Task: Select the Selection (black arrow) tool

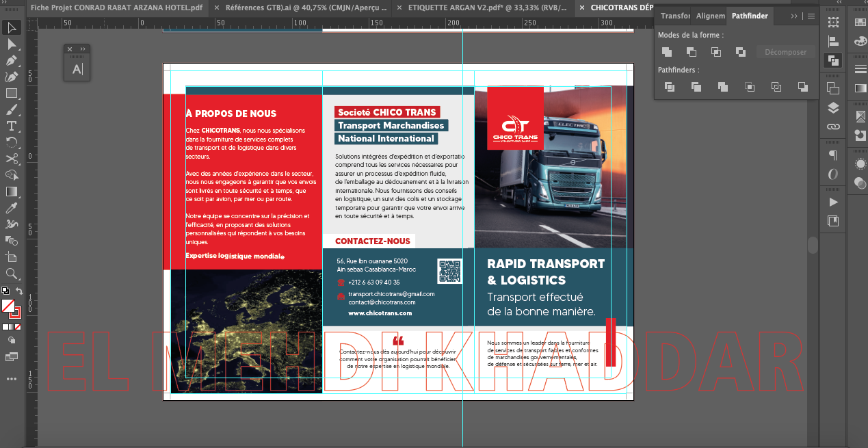Action: 12,27
